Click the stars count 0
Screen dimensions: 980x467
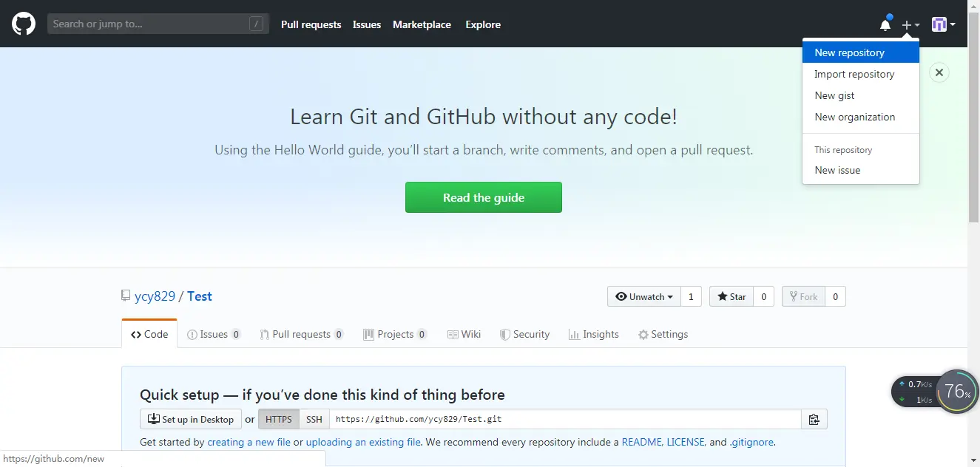point(763,296)
